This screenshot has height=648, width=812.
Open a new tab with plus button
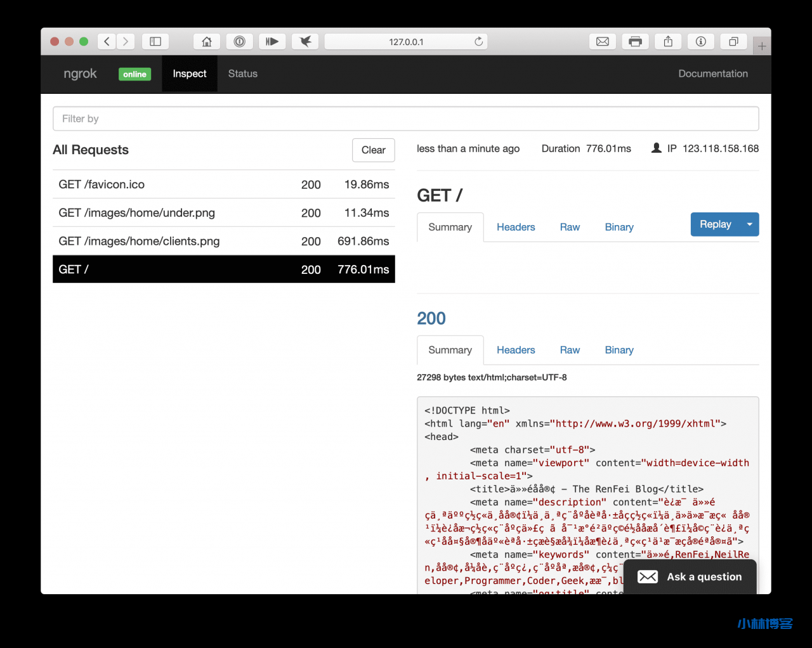tap(762, 46)
